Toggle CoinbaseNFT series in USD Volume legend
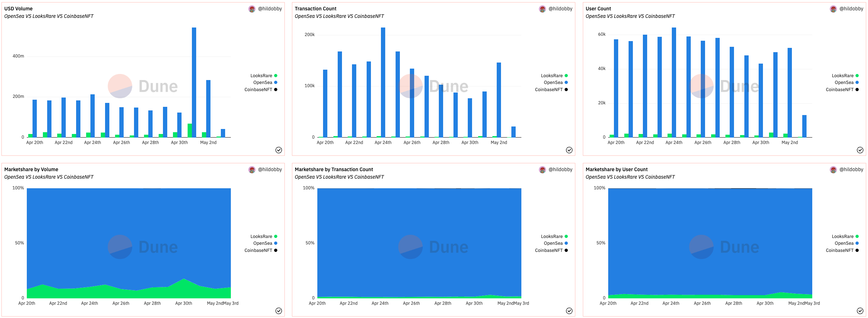 point(261,90)
